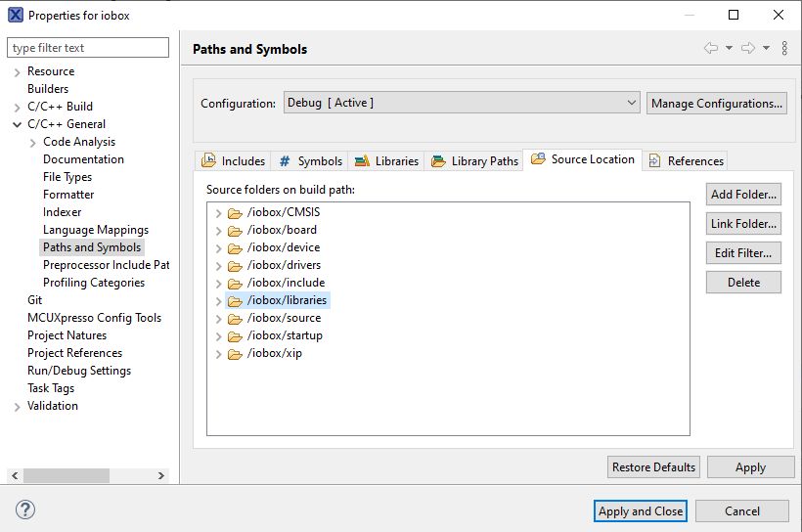Click the Apply button

coord(750,467)
